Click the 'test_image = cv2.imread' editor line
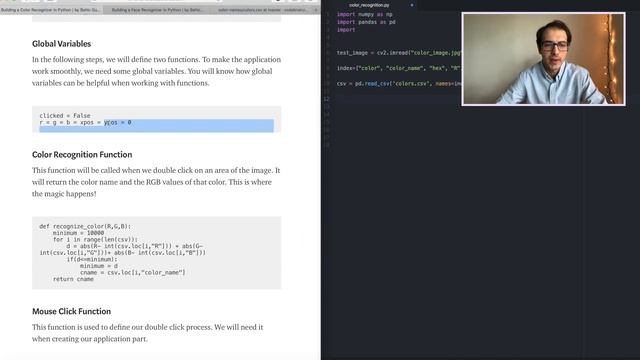Screen dimensions: 640x360 pos(399,53)
